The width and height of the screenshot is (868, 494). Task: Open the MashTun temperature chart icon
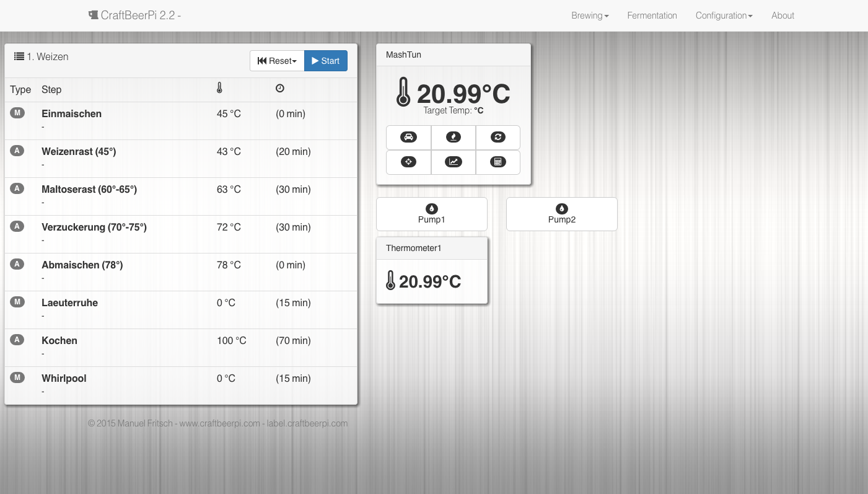454,162
